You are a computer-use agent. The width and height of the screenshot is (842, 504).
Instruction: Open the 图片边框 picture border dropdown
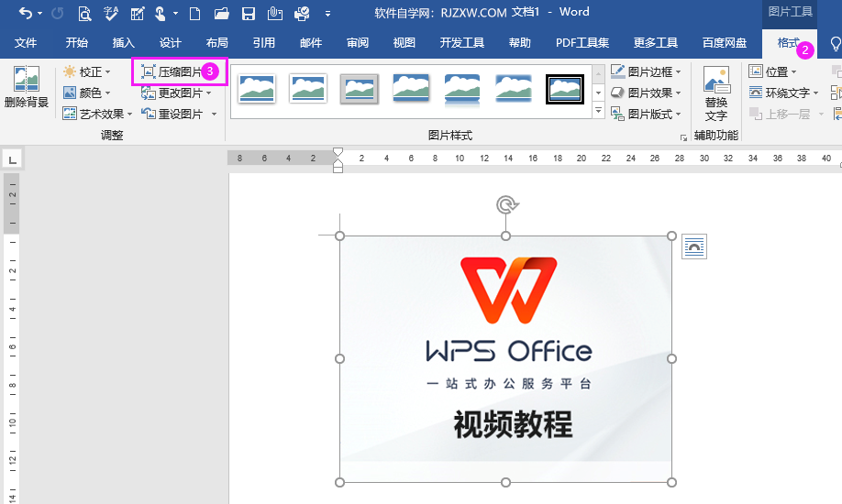coord(646,71)
